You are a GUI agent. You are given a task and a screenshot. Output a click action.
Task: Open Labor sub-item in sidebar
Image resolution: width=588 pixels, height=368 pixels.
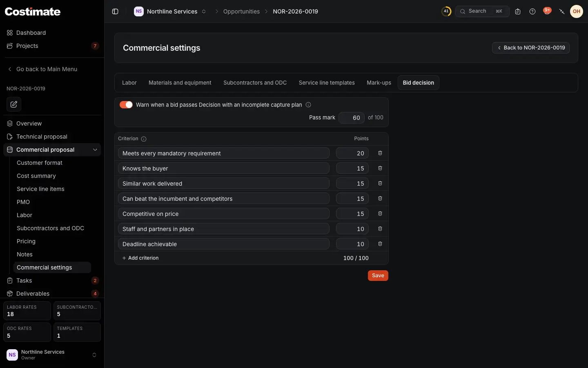pos(52,215)
